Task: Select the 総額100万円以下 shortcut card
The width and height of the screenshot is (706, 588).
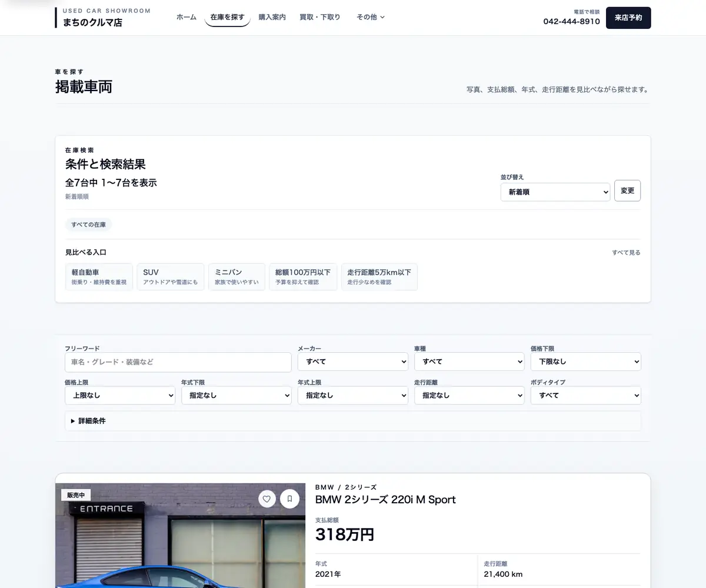Action: click(303, 276)
